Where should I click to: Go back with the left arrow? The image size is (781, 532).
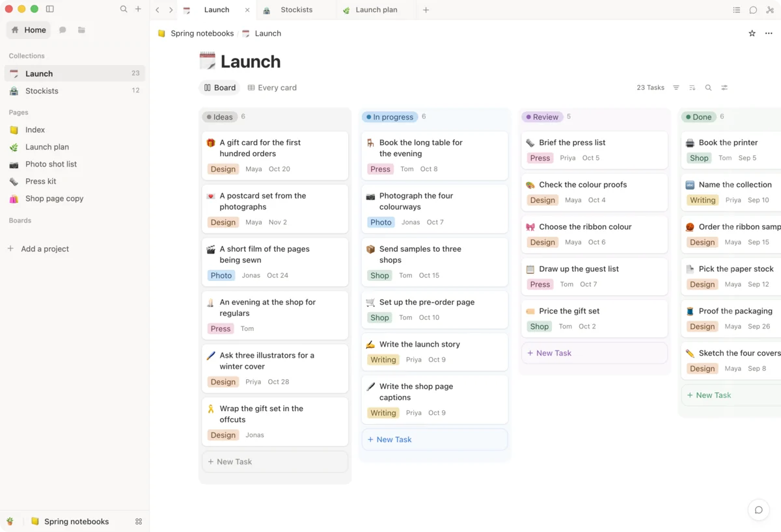tap(158, 10)
